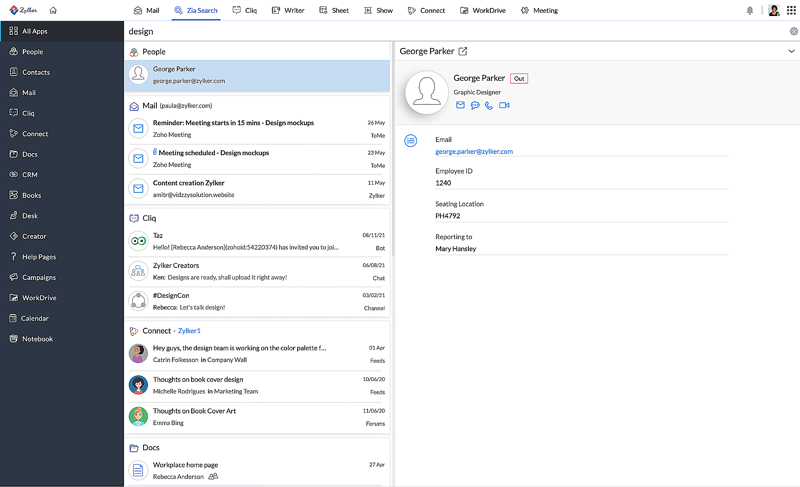
Task: Open 'Thoughts on Book Cover Art' forum post
Action: [258, 417]
